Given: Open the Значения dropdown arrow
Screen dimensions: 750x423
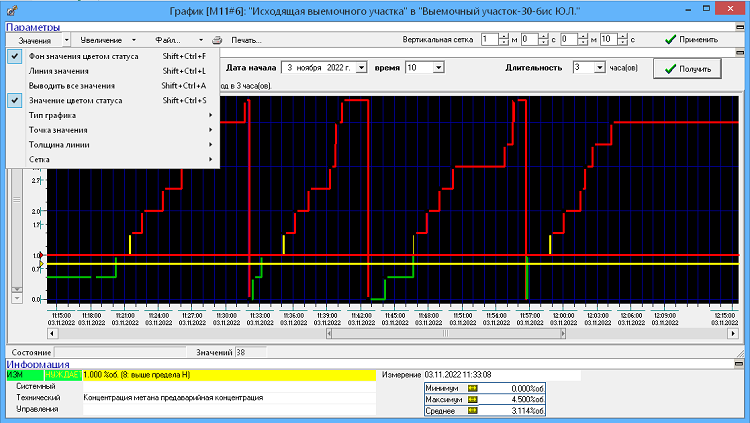Looking at the screenshot, I should [x=66, y=40].
